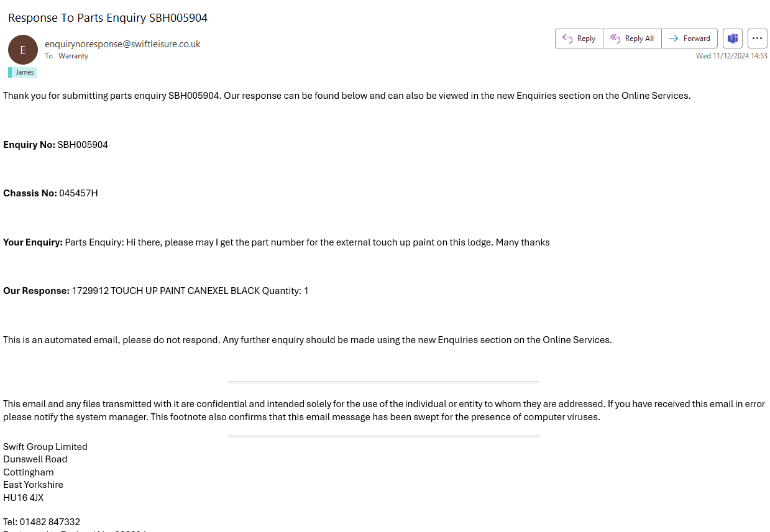Click the James category tag
This screenshot has height=532, width=770.
click(x=24, y=72)
